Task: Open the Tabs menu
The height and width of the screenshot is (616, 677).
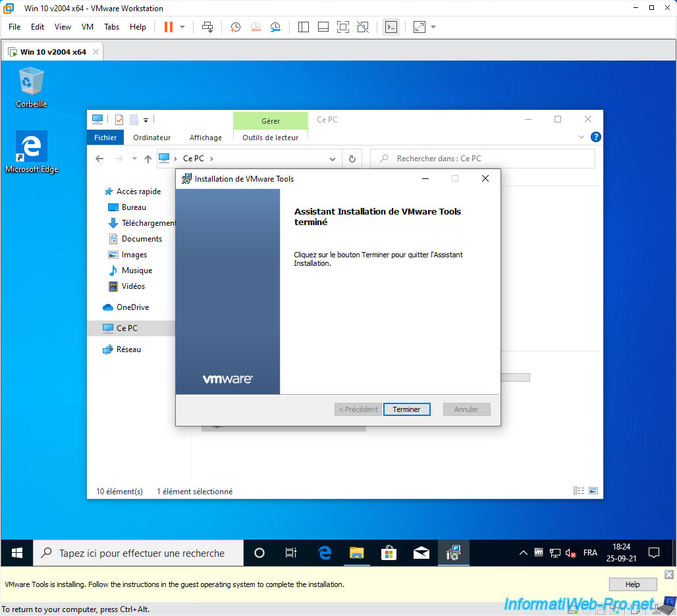Action: click(111, 27)
